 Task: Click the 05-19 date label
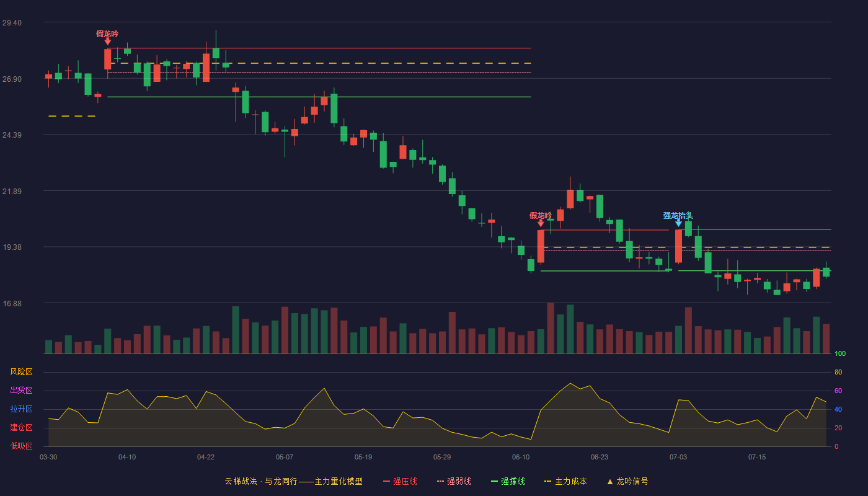pyautogui.click(x=363, y=457)
